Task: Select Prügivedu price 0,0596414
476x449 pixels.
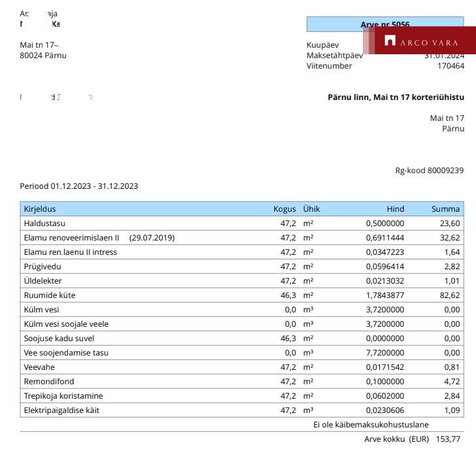Action: pos(385,267)
